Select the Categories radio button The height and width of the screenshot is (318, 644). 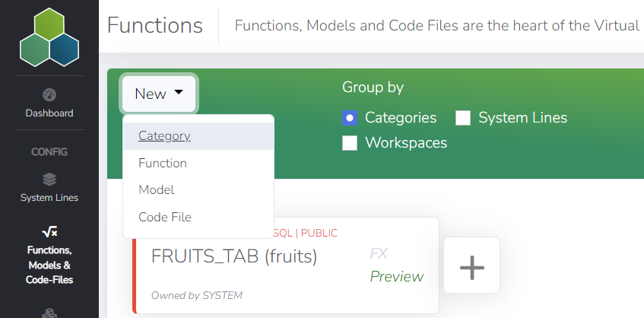[x=350, y=118]
